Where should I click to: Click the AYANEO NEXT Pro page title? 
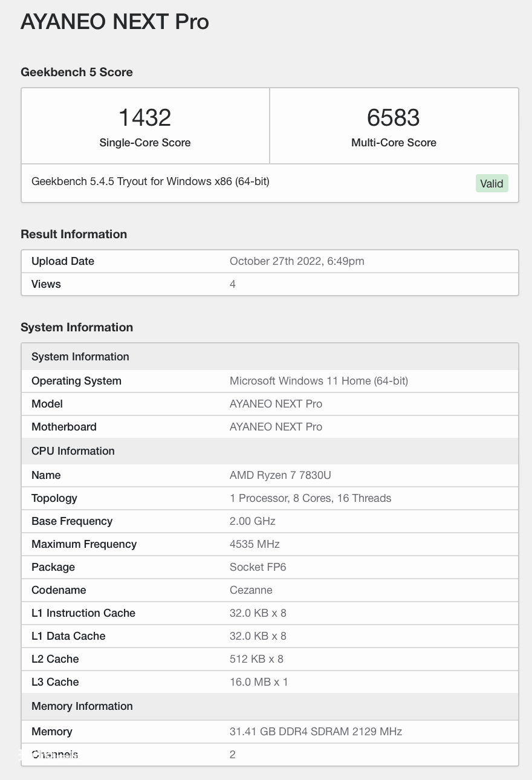pos(115,22)
